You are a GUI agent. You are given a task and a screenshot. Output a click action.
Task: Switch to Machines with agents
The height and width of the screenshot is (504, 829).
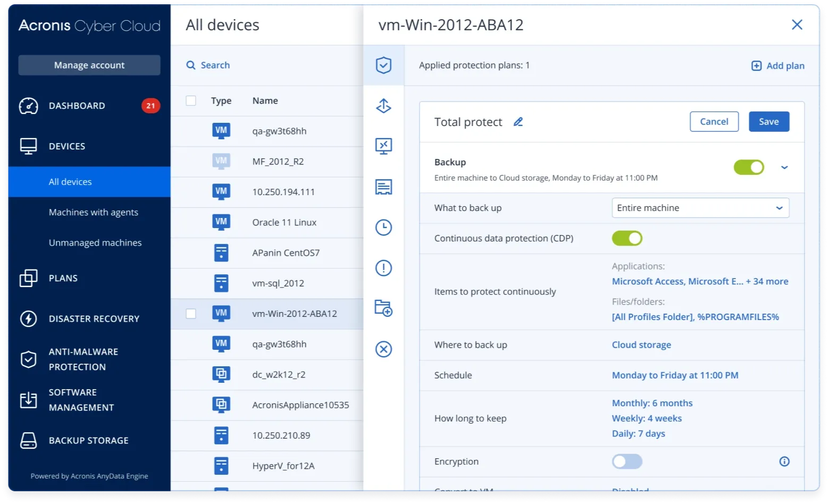click(x=93, y=212)
